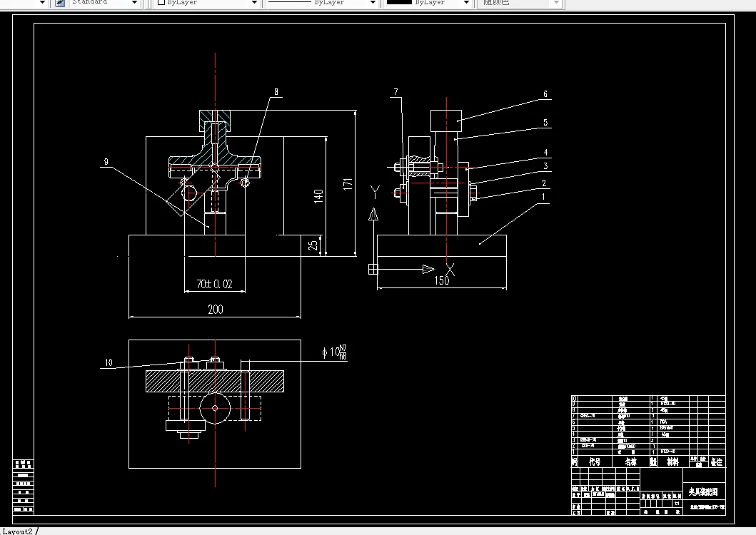Click part callout number 8

pos(276,91)
